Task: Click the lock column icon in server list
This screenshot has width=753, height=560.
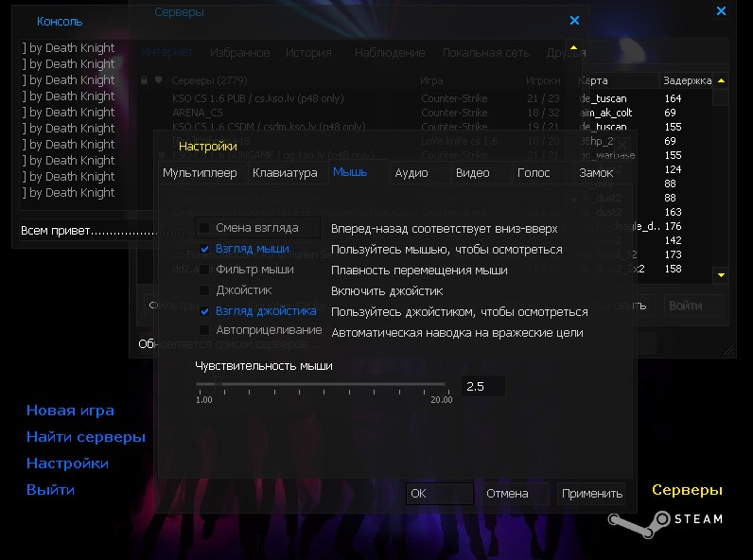Action: (144, 80)
